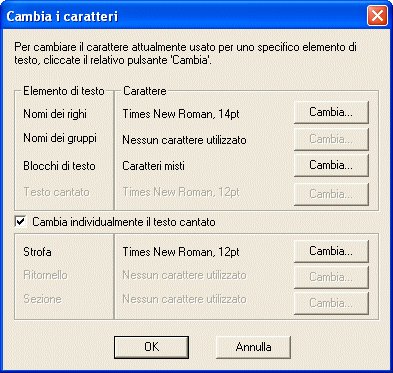The height and width of the screenshot is (373, 393).
Task: Click Strofa's Times New Roman, 12pt text
Action: click(181, 252)
